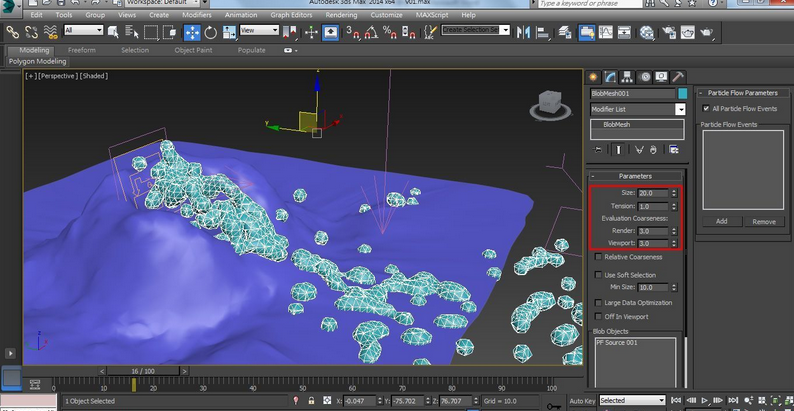Image resolution: width=794 pixels, height=411 pixels.
Task: Uncheck All Particle Flow Events
Action: (x=706, y=108)
